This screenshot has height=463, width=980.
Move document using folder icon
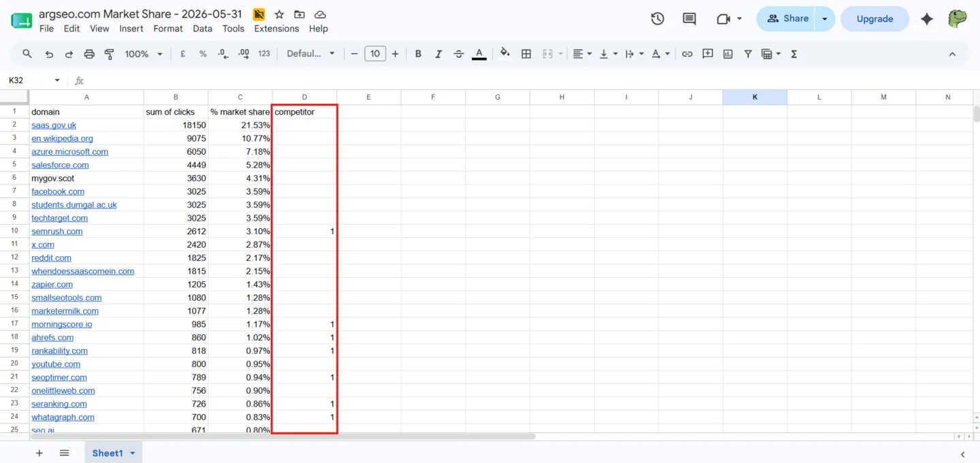(x=300, y=14)
